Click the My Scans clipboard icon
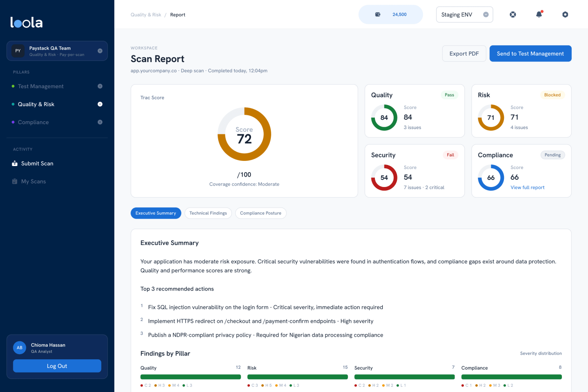Viewport: 588px width, 392px height. 15,181
